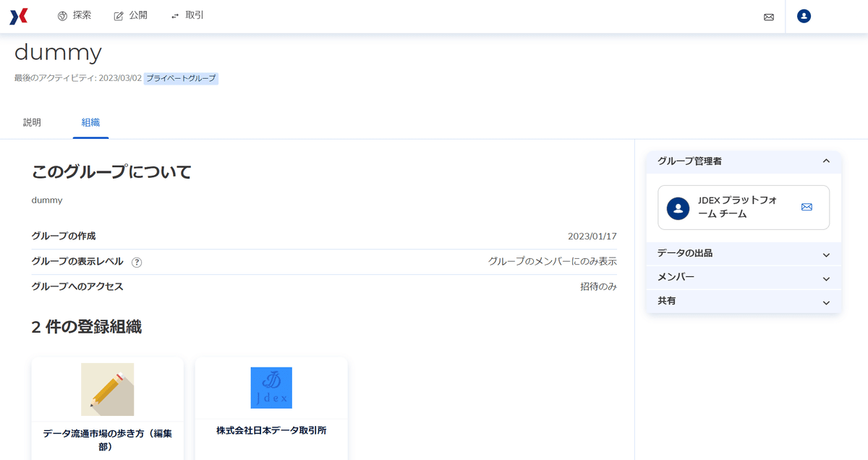Expand the データの出品 section

coord(744,254)
